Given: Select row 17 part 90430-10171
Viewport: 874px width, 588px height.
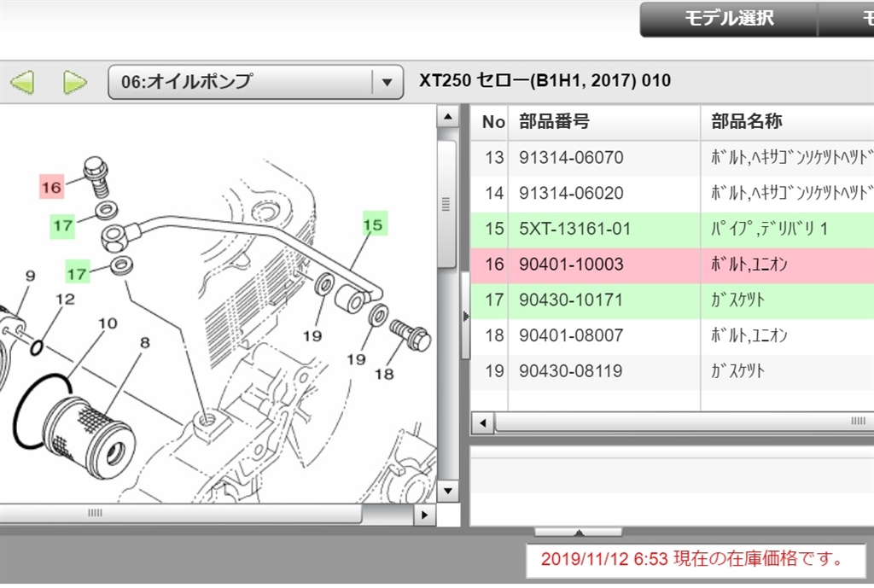Looking at the screenshot, I should [x=673, y=300].
